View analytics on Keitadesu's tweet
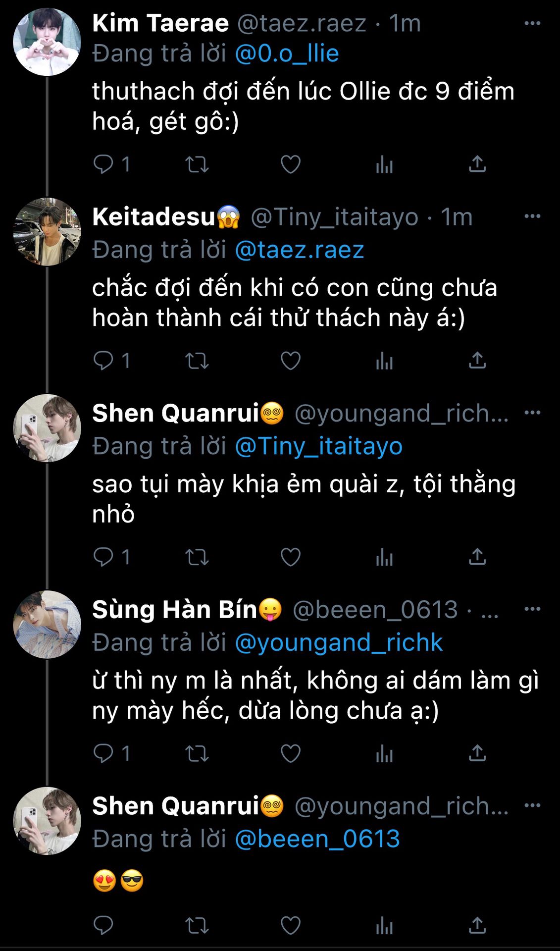Screen dimensions: 560x951 (384, 361)
